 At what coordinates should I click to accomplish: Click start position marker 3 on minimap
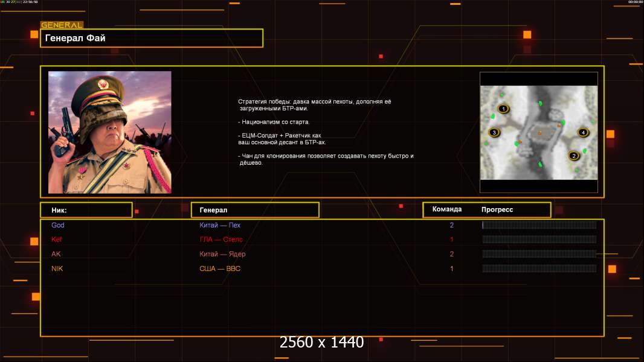[x=494, y=132]
